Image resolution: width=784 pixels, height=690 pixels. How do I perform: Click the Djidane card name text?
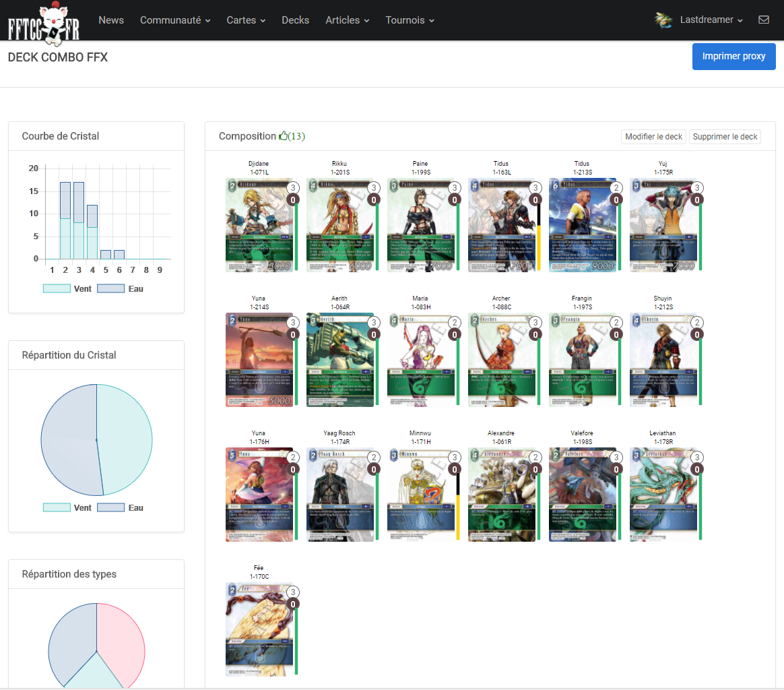click(x=259, y=164)
